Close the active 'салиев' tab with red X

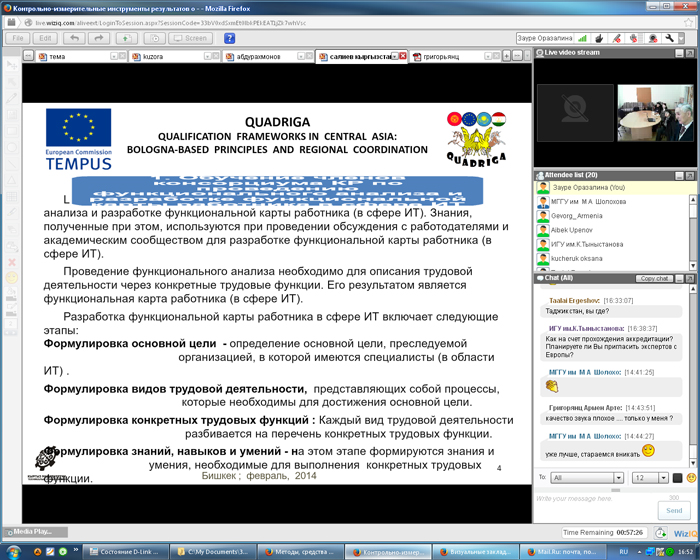tap(403, 56)
